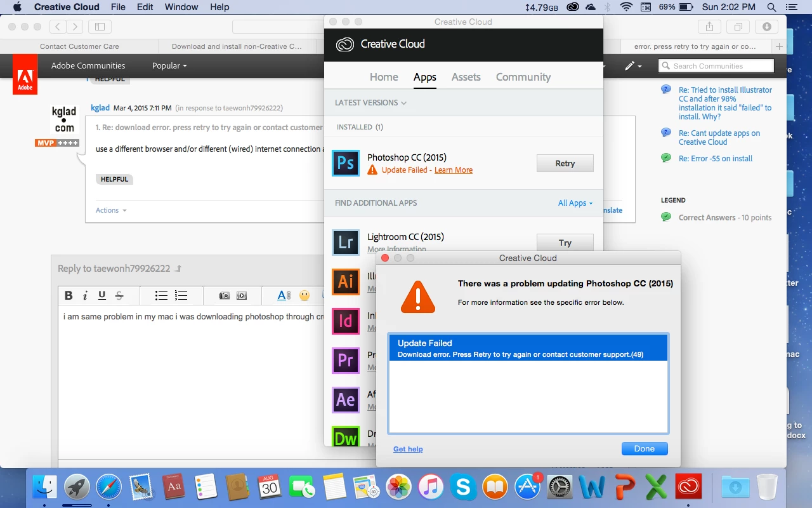Click the insert link icon in editor
The height and width of the screenshot is (508, 812).
click(284, 295)
